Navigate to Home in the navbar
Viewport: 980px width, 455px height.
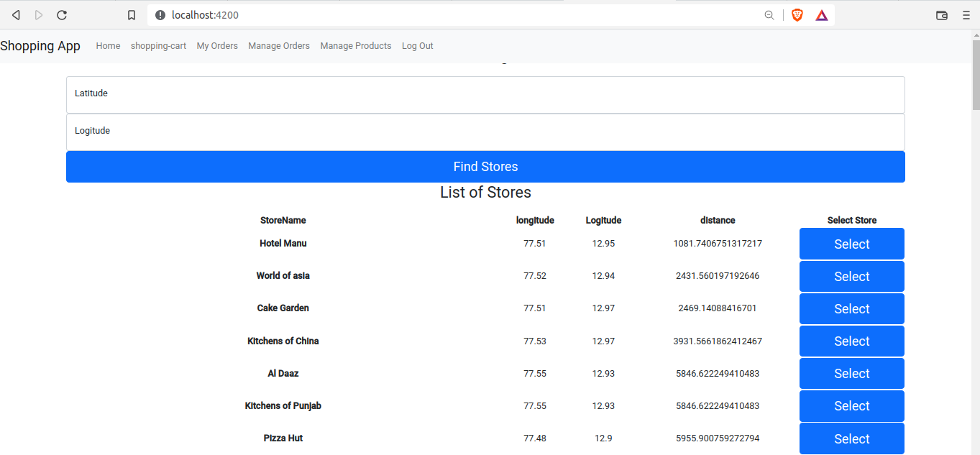coord(108,45)
